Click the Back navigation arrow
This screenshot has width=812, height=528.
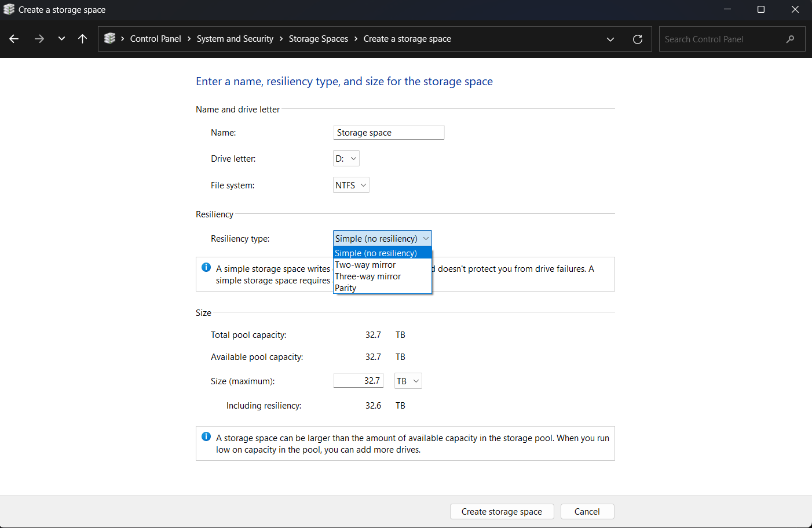[x=14, y=39]
